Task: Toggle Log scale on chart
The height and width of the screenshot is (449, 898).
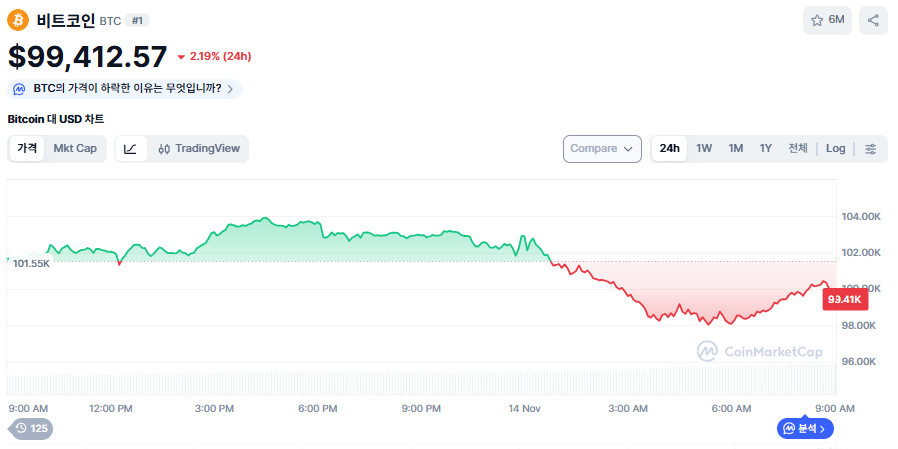Action: (835, 149)
